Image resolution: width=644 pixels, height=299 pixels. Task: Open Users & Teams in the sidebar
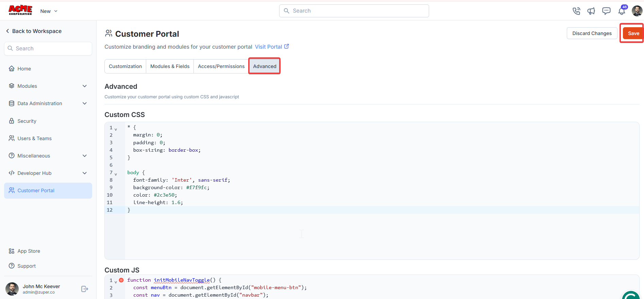coord(48,138)
